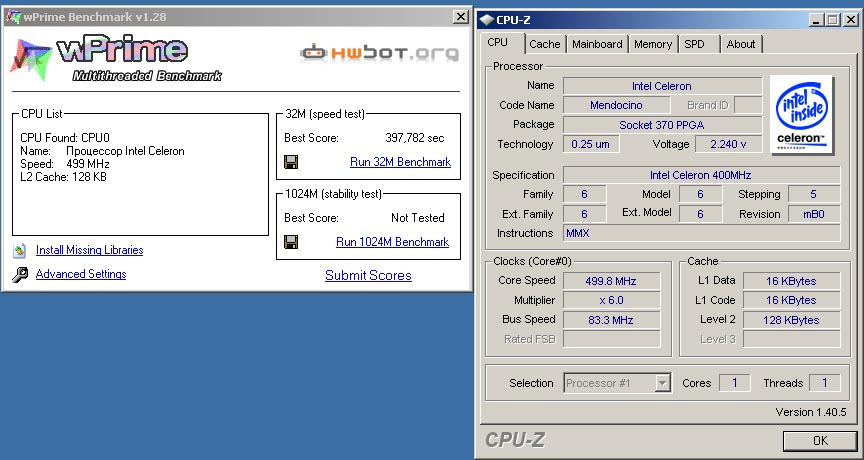Expand the Processor #1 selection dropdown
The image size is (864, 460).
click(x=662, y=383)
